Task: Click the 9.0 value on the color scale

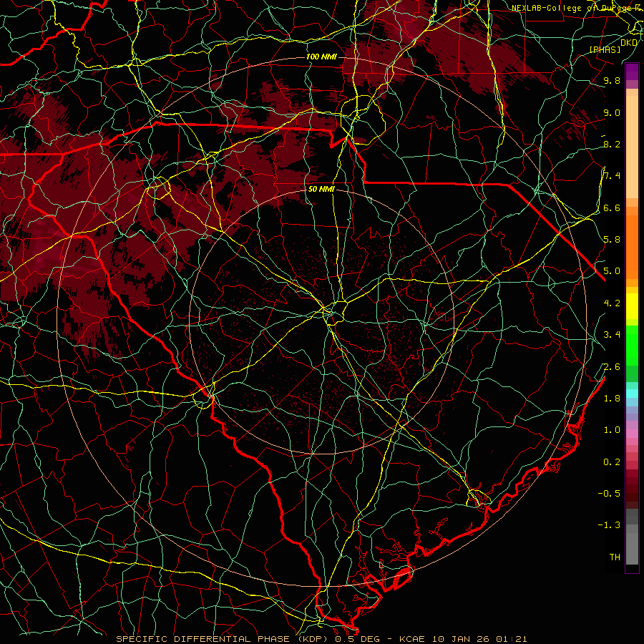Action: (612, 112)
